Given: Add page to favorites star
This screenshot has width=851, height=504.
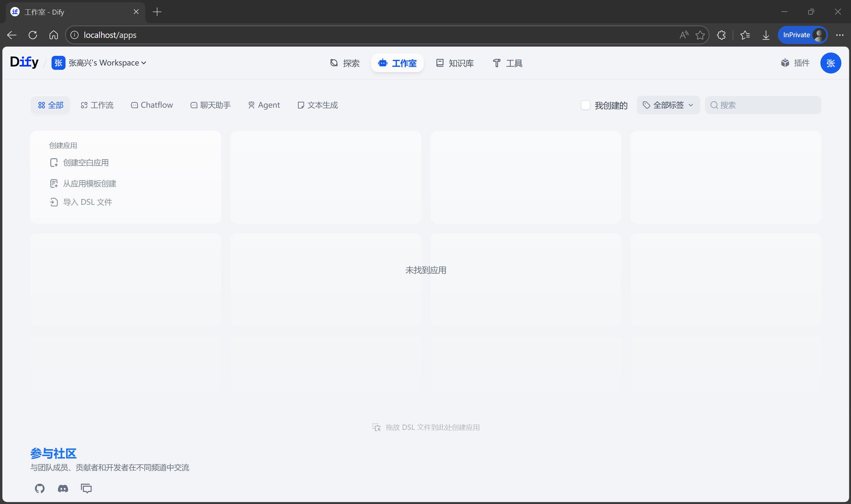Looking at the screenshot, I should [700, 35].
